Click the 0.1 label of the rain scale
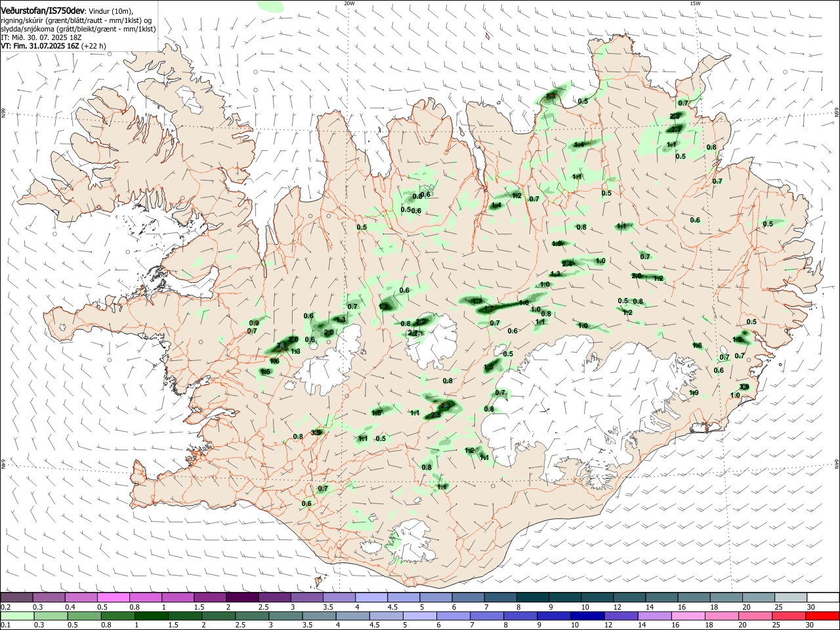This screenshot has height=630, width=840. (x=5, y=625)
